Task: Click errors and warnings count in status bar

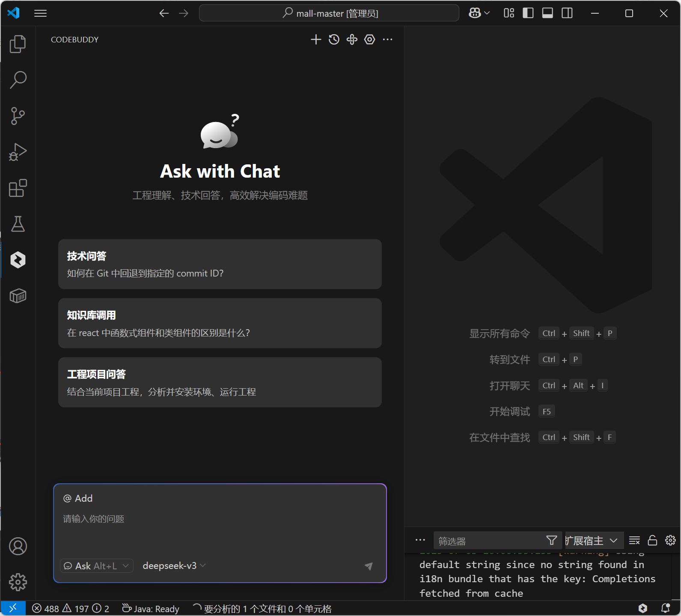Action: point(71,608)
